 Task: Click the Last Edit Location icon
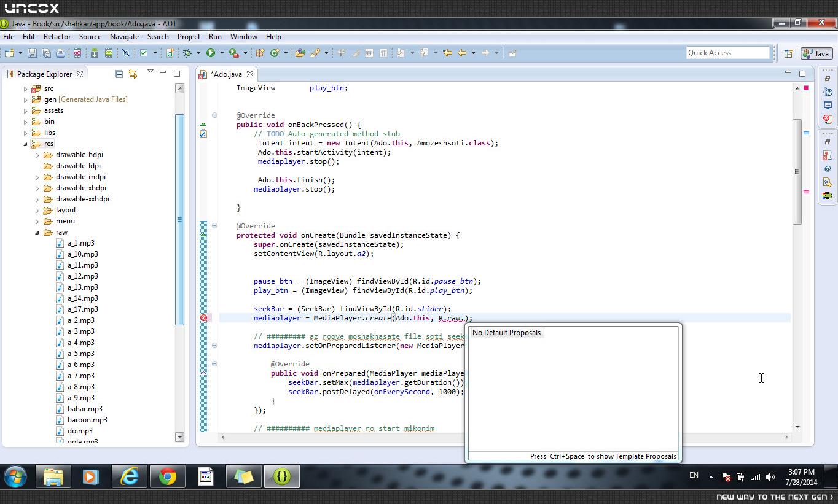(447, 53)
